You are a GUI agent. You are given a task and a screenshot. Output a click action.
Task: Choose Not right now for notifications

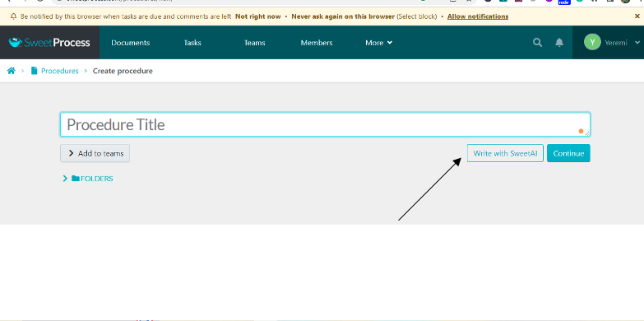(258, 16)
